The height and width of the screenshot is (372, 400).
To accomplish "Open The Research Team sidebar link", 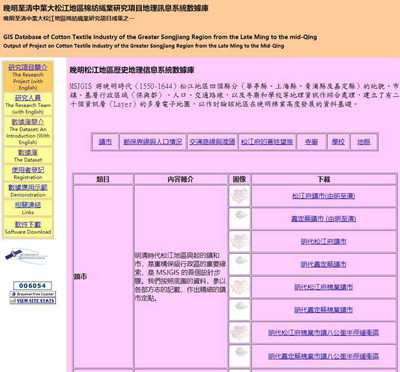I will point(28,98).
